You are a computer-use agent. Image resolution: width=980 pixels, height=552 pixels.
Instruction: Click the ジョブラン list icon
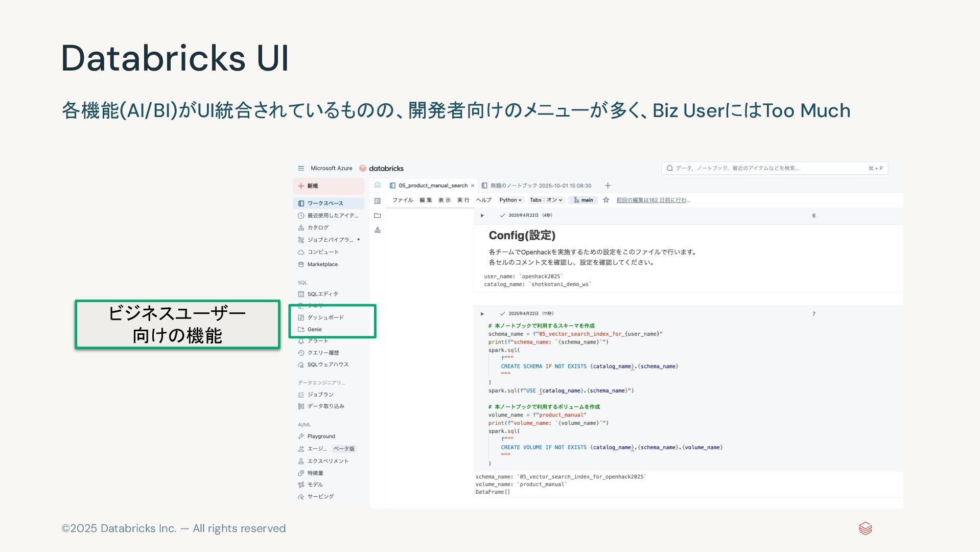tap(301, 395)
